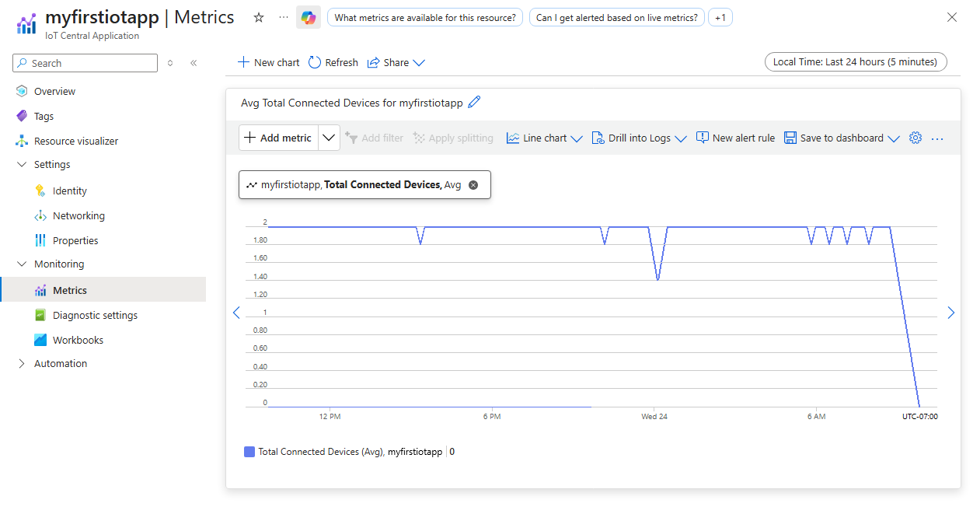Viewport: 980px width, 507px height.
Task: Open the Copilot assistant
Action: (x=309, y=16)
